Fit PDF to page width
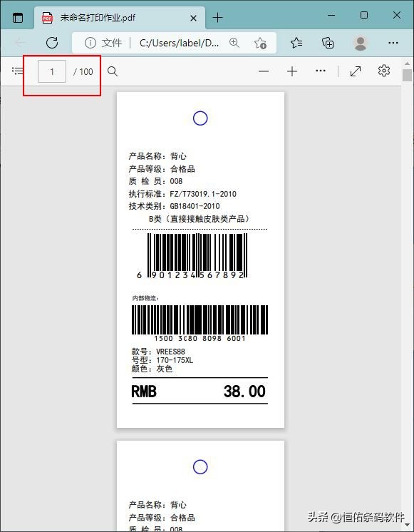The width and height of the screenshot is (414, 532). pos(356,71)
